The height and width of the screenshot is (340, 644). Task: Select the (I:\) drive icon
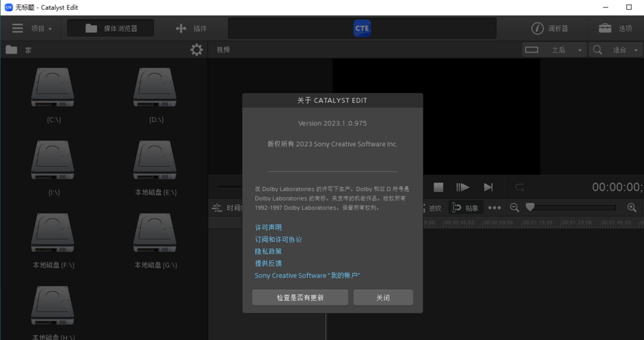(x=52, y=160)
